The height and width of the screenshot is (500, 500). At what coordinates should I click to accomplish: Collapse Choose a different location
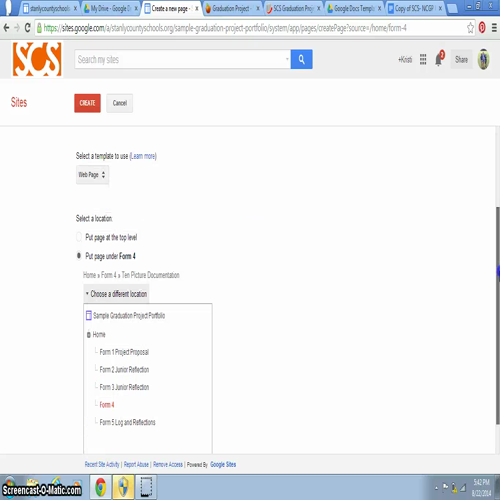coord(116,294)
